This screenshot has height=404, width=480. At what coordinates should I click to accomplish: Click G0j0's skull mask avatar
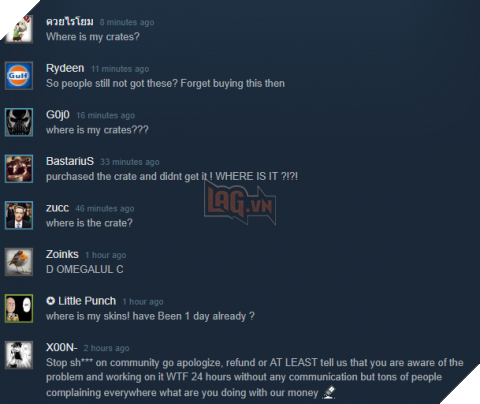(x=19, y=122)
